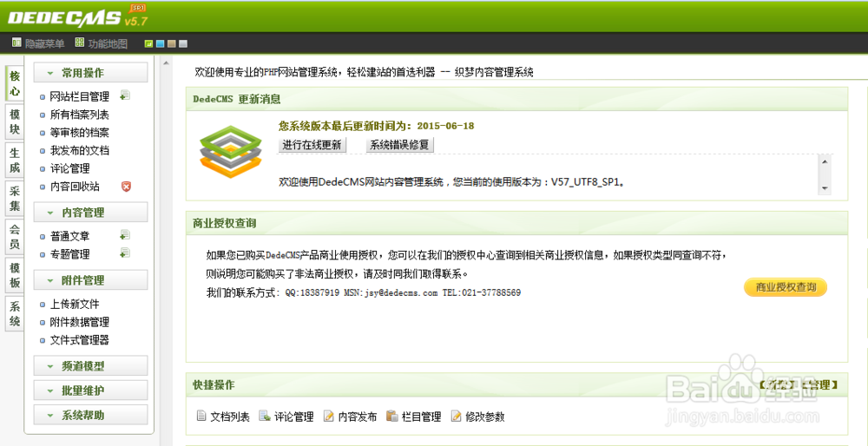The image size is (868, 446).
Task: Select the brown theme swatch
Action: (x=172, y=43)
